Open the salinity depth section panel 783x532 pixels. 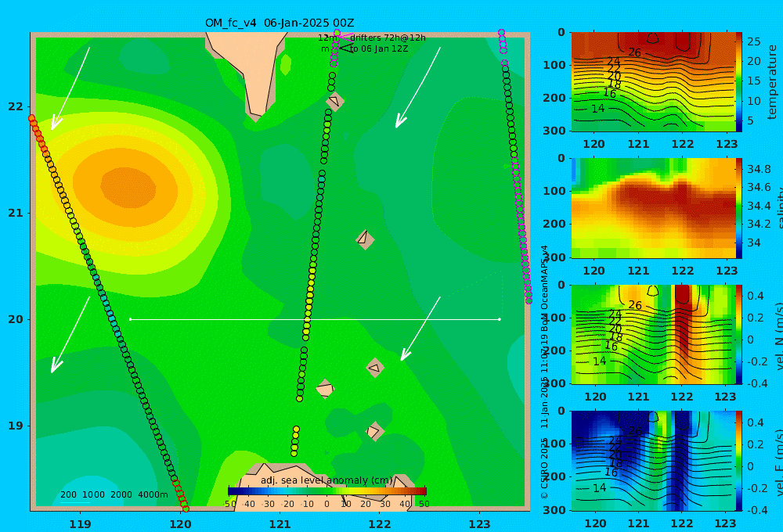coord(653,208)
